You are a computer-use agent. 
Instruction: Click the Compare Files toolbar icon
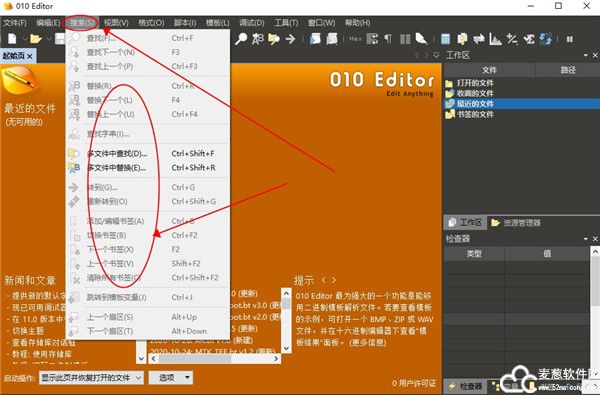coord(462,39)
